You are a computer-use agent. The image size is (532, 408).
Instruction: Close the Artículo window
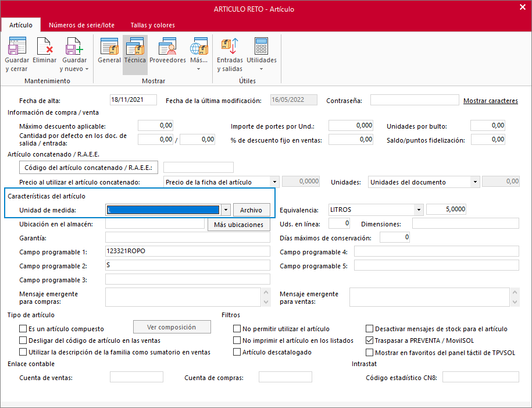pos(523,7)
